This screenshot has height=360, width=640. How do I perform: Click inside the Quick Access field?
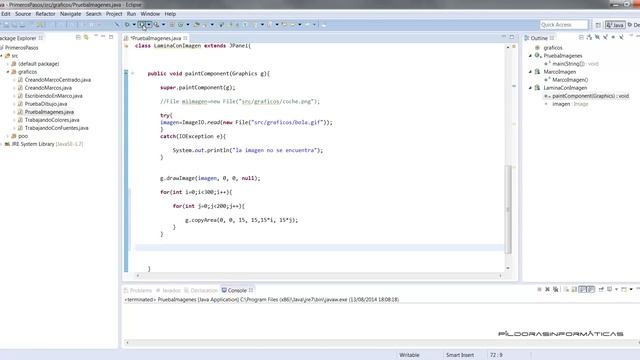coord(564,25)
